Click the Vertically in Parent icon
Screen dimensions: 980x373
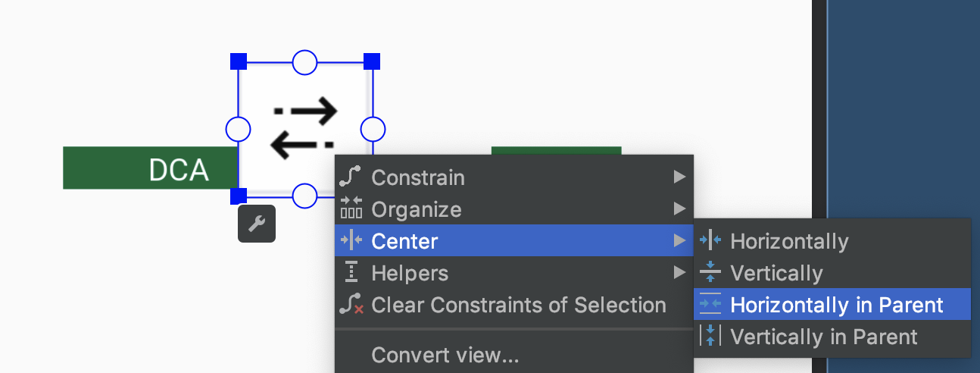(710, 337)
